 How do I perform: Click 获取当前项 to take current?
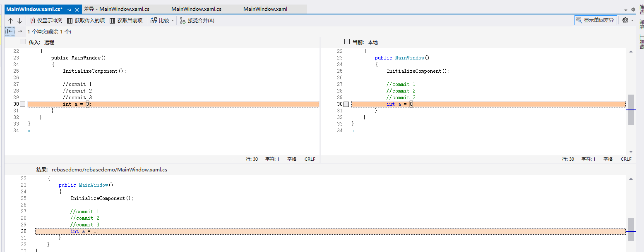pyautogui.click(x=126, y=21)
